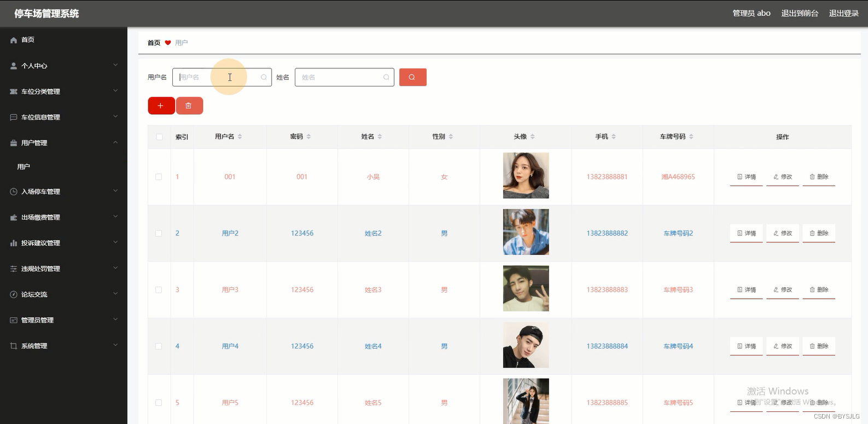Expand the 车位信息管理 chevron
Screen dimensions: 868x424
point(115,117)
